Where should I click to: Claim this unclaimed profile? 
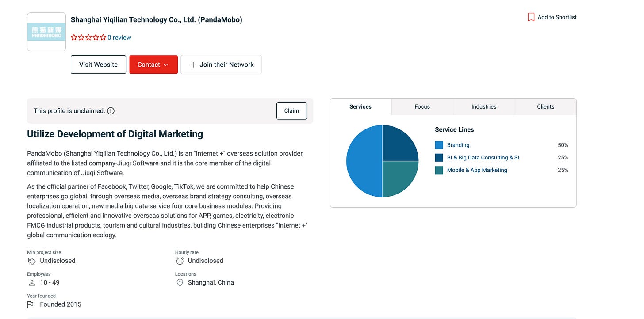click(x=291, y=111)
